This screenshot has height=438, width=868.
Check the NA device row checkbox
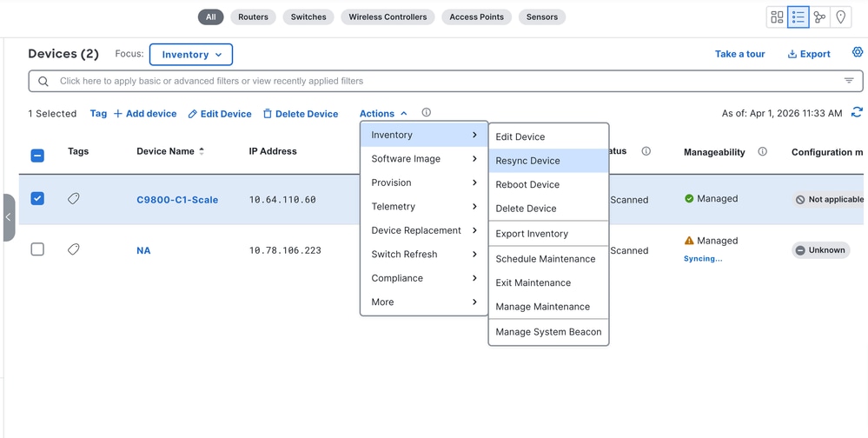pos(37,249)
